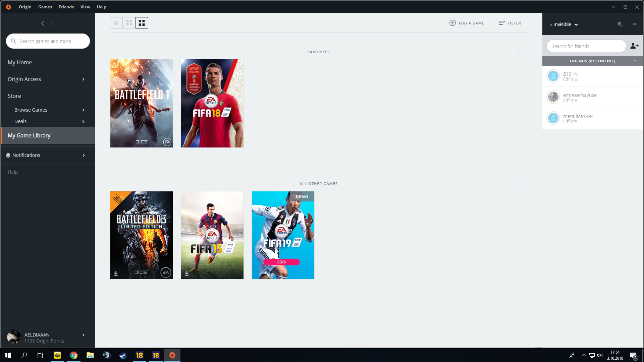The height and width of the screenshot is (362, 644).
Task: Open the Origin menu
Action: (25, 7)
